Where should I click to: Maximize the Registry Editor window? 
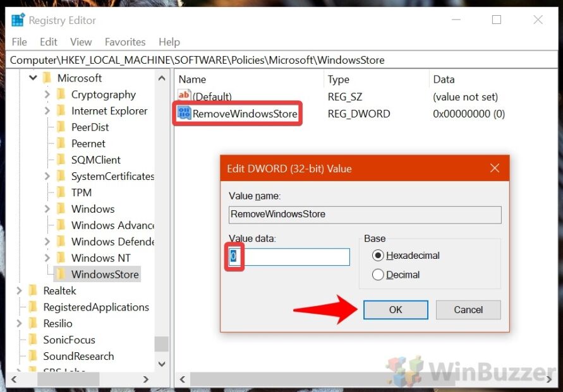pos(496,20)
